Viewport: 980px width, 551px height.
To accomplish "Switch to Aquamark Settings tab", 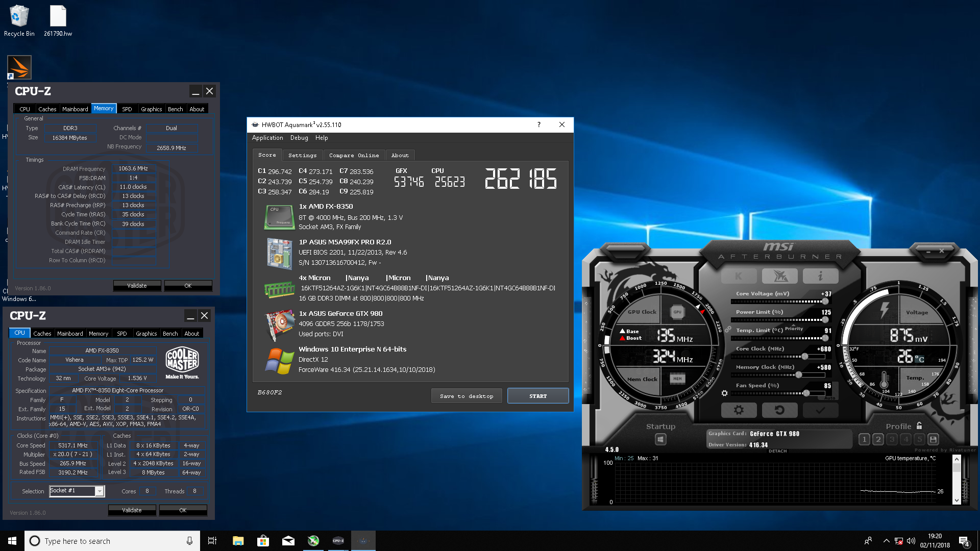I will coord(302,155).
